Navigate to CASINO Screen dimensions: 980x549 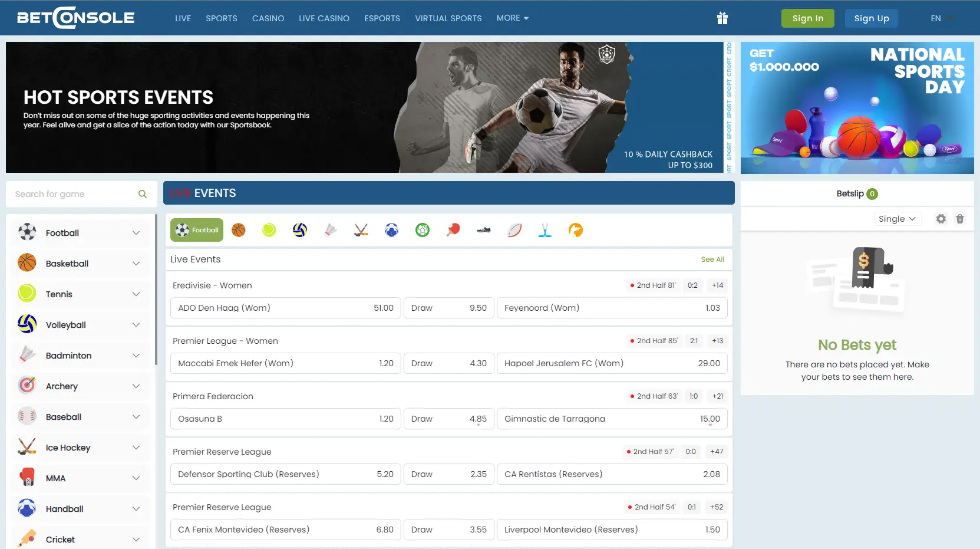click(268, 18)
